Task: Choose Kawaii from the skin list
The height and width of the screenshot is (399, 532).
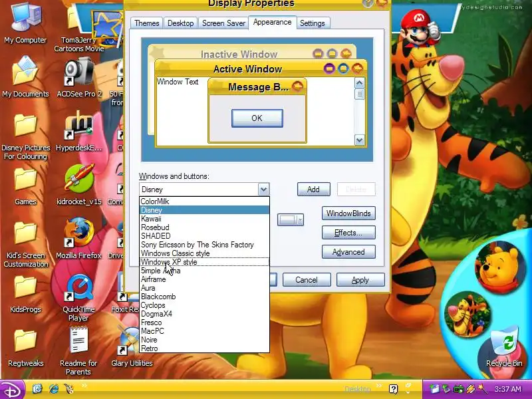Action: point(204,219)
